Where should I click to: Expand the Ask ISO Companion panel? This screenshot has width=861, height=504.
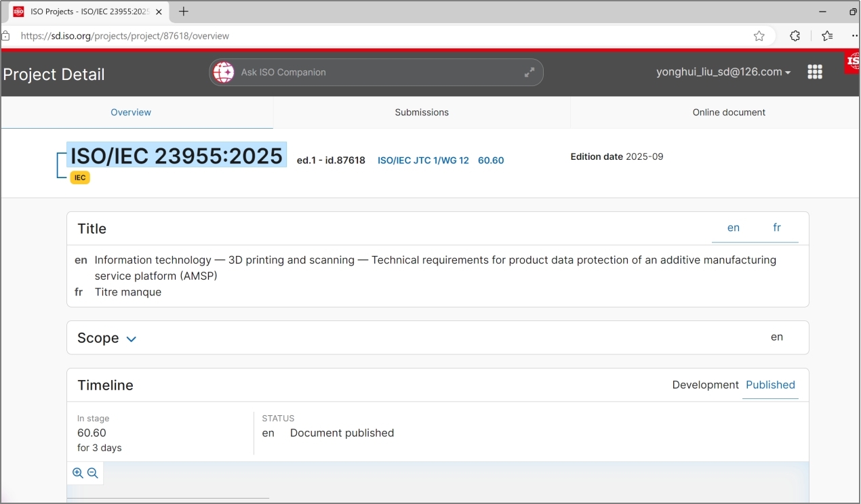pos(529,72)
